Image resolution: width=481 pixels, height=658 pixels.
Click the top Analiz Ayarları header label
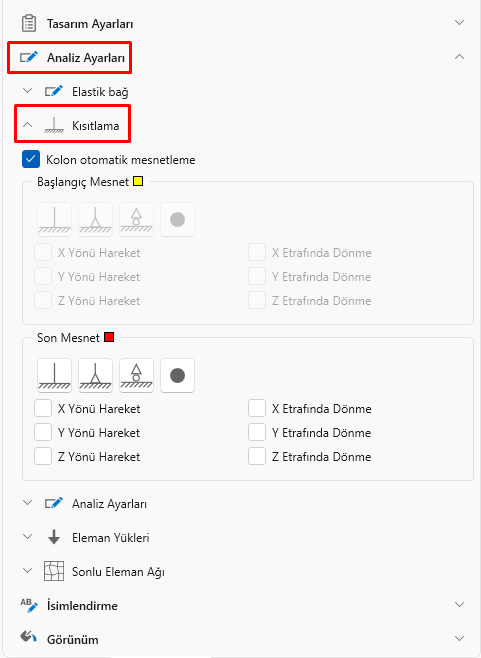pos(86,57)
